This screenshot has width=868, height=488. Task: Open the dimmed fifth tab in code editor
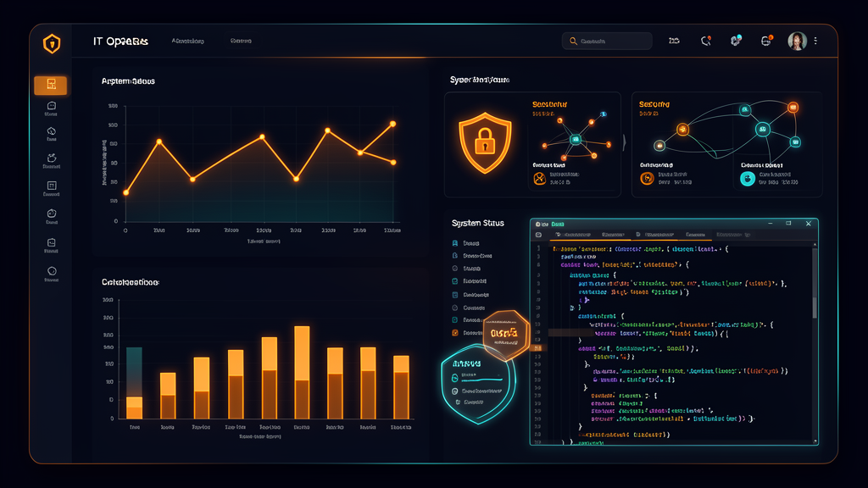pos(733,235)
